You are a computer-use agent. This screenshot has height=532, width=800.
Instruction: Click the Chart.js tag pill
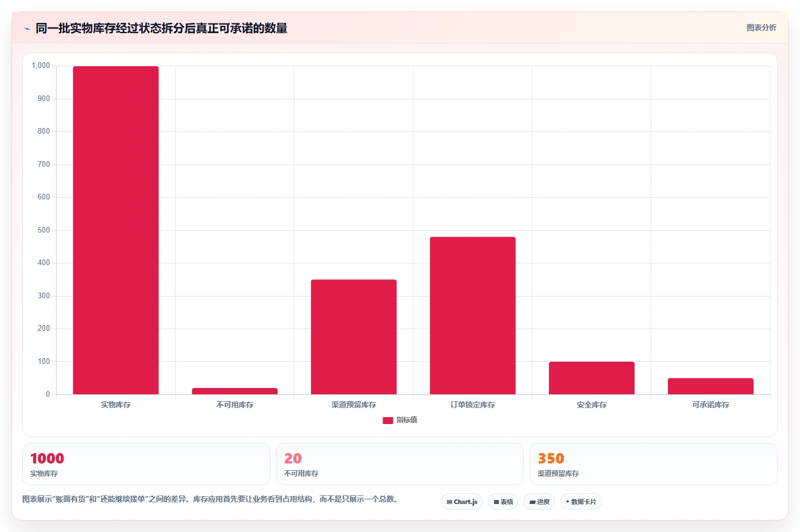pos(462,502)
